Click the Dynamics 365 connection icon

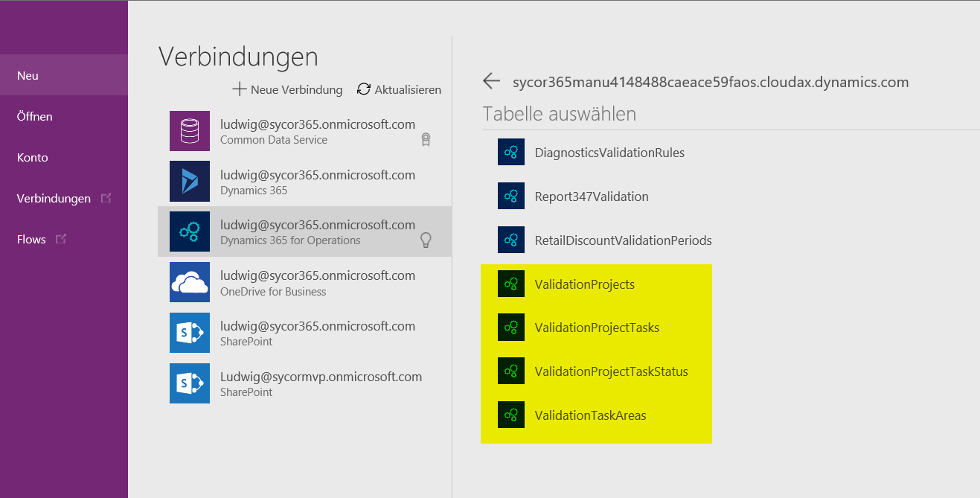click(x=190, y=181)
